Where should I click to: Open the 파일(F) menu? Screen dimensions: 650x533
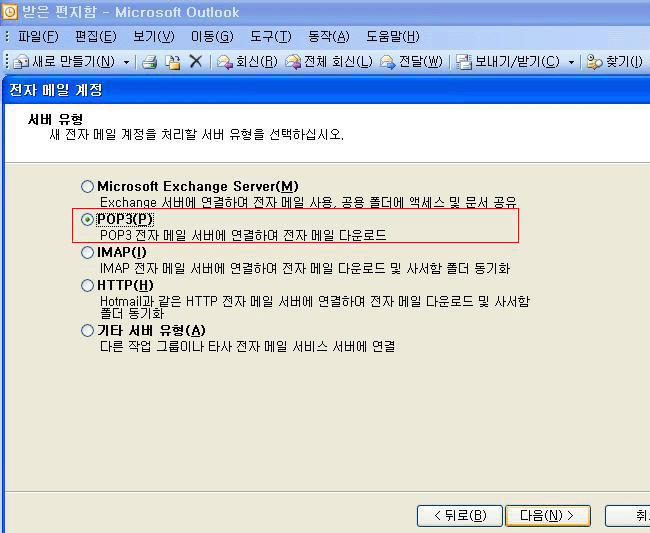pos(38,37)
